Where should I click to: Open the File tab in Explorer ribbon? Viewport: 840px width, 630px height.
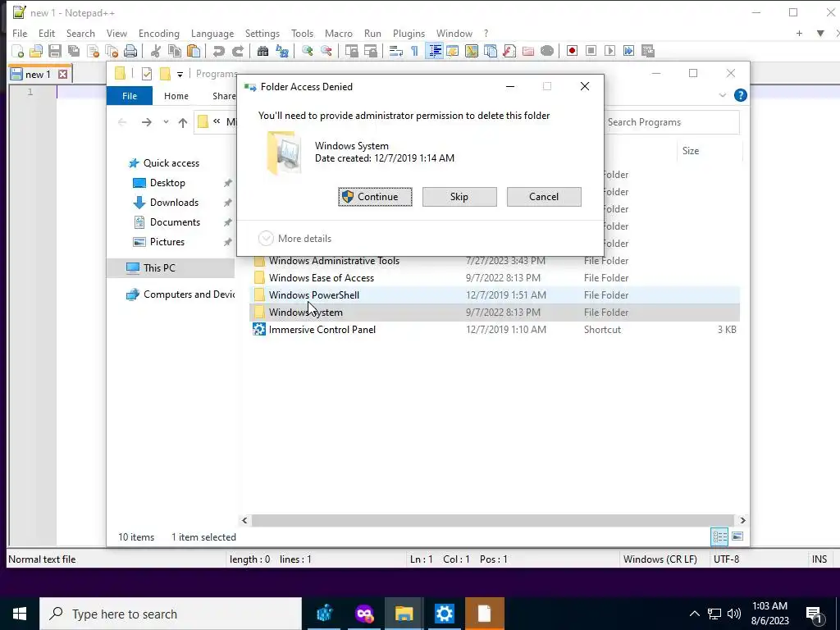[130, 96]
